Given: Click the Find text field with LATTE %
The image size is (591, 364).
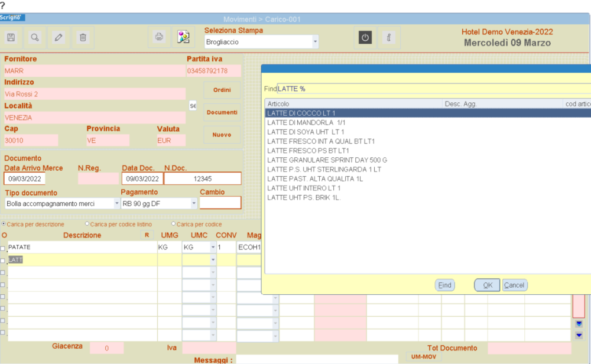Looking at the screenshot, I should point(434,89).
